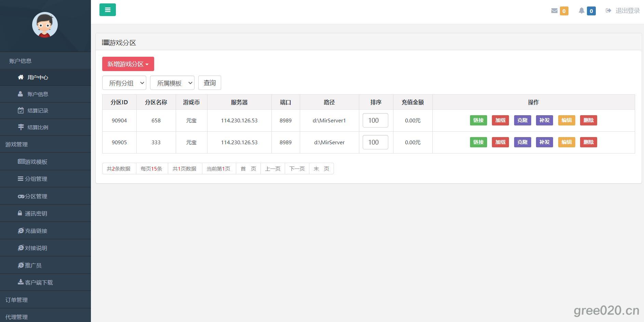Click the sort order field for partition 90904
The height and width of the screenshot is (322, 644).
[x=375, y=120]
